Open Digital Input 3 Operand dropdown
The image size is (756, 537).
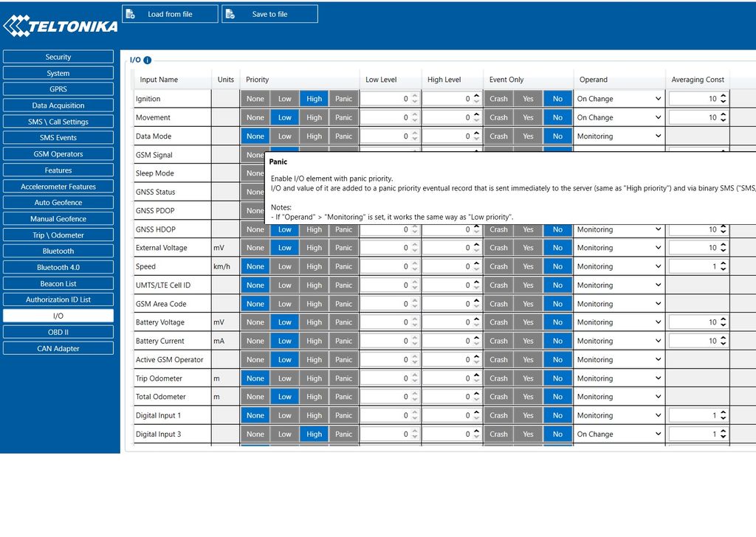[619, 434]
